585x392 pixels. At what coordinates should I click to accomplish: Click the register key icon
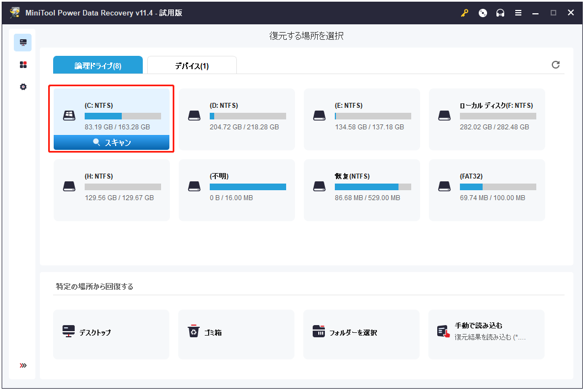click(464, 13)
